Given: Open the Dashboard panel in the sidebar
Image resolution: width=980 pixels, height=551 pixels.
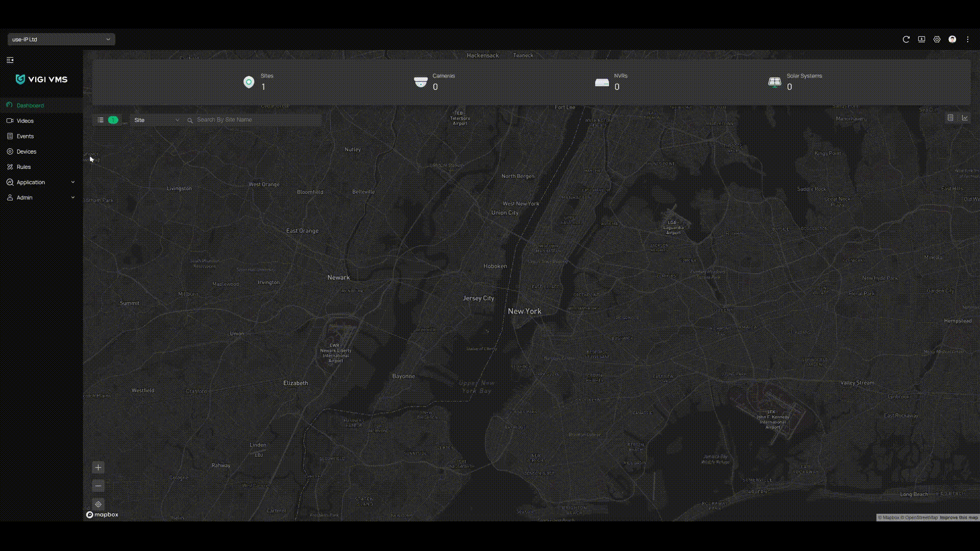Looking at the screenshot, I should tap(30, 106).
